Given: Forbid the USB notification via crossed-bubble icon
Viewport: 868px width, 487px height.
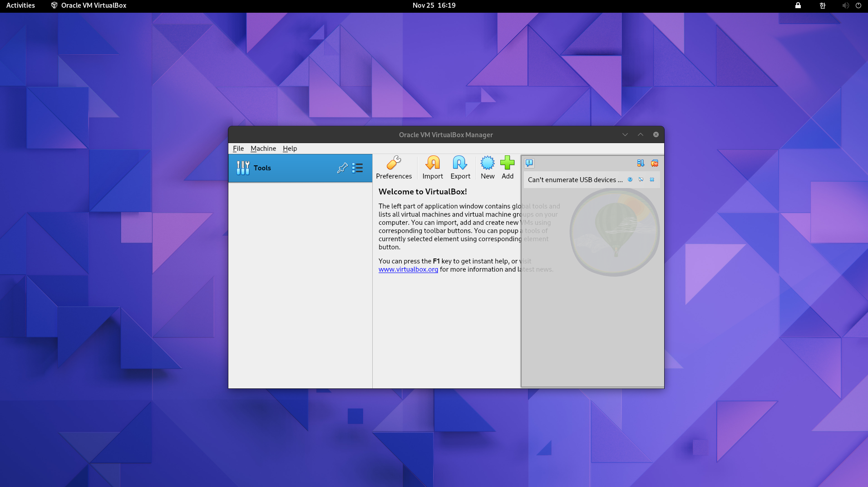Looking at the screenshot, I should tap(641, 179).
